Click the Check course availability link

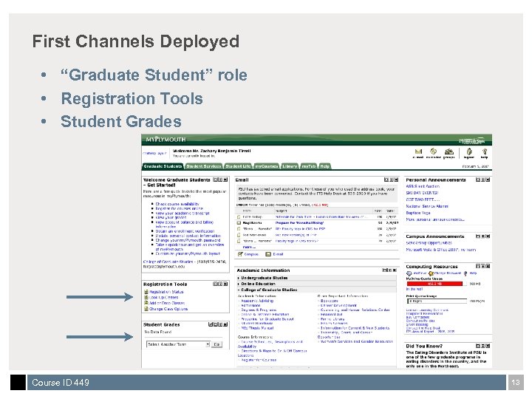point(177,204)
